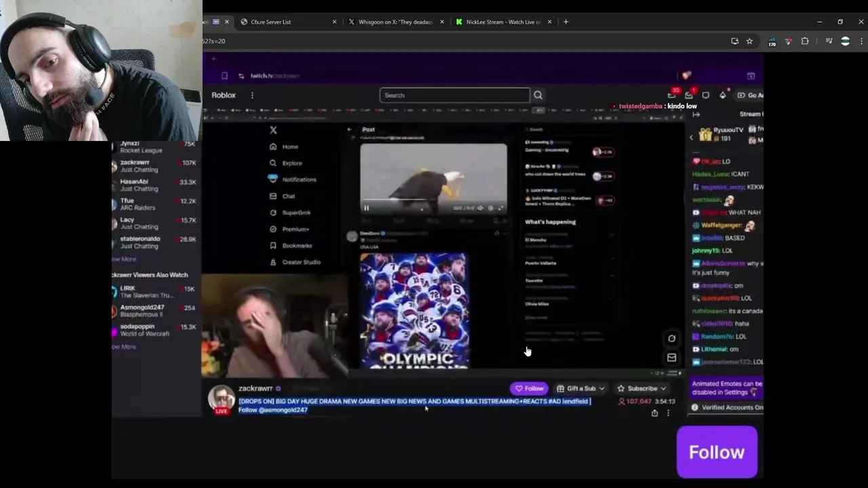
Task: Open stableronaldo channel in sidebar list
Action: tap(155, 242)
